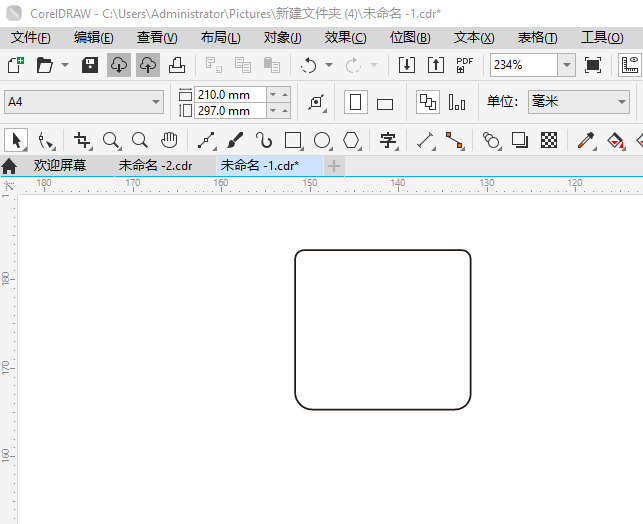Click the page width field 210.0 mm
This screenshot has height=524, width=643.
(x=230, y=95)
